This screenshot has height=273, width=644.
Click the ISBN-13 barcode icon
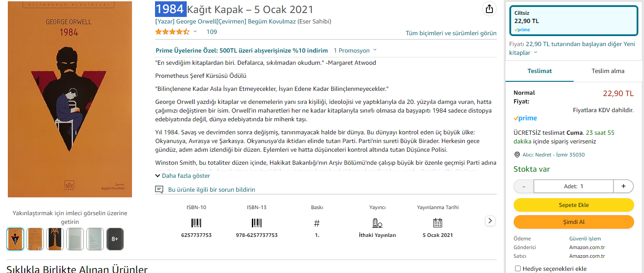tap(257, 223)
